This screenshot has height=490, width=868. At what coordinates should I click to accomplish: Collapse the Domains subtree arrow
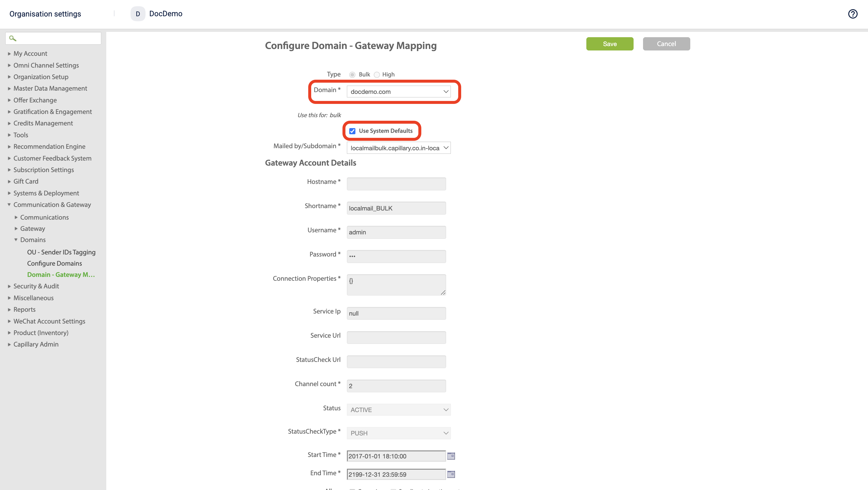click(x=16, y=240)
